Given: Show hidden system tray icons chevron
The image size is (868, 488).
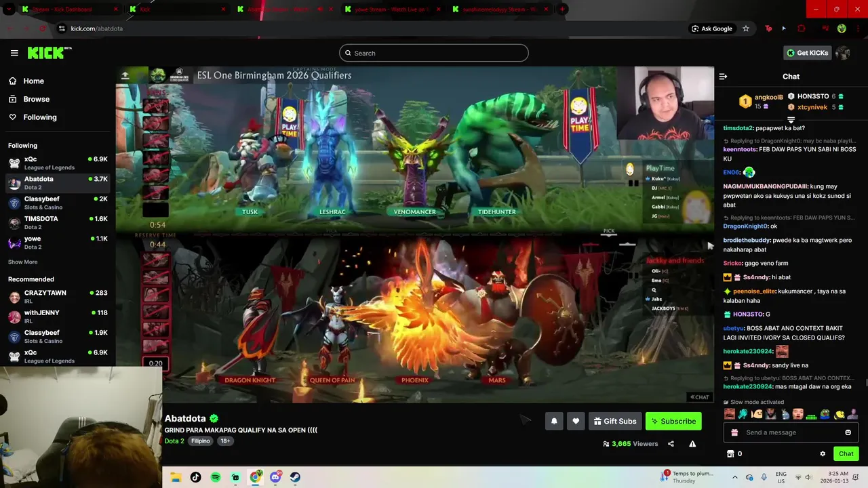Looking at the screenshot, I should pos(735,477).
